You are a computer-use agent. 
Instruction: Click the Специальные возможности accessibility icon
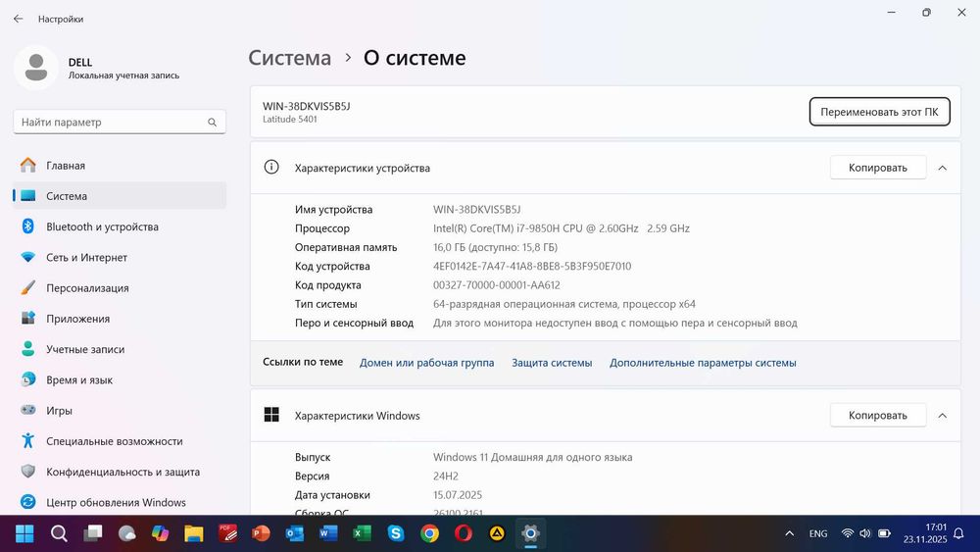(x=28, y=441)
